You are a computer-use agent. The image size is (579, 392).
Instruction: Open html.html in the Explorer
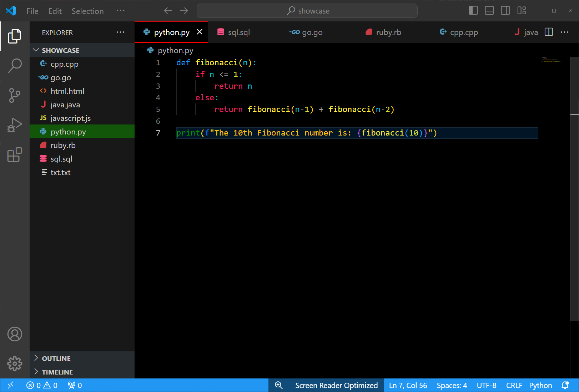(x=82, y=91)
